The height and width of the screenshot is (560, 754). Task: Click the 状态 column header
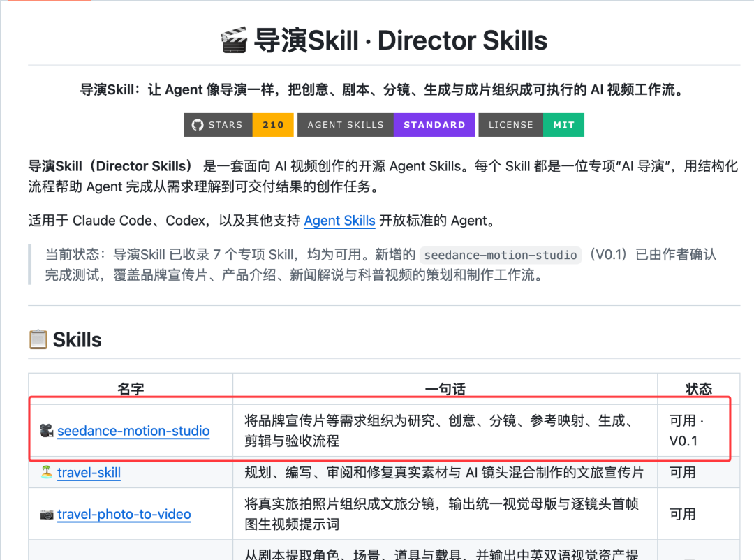pos(699,389)
